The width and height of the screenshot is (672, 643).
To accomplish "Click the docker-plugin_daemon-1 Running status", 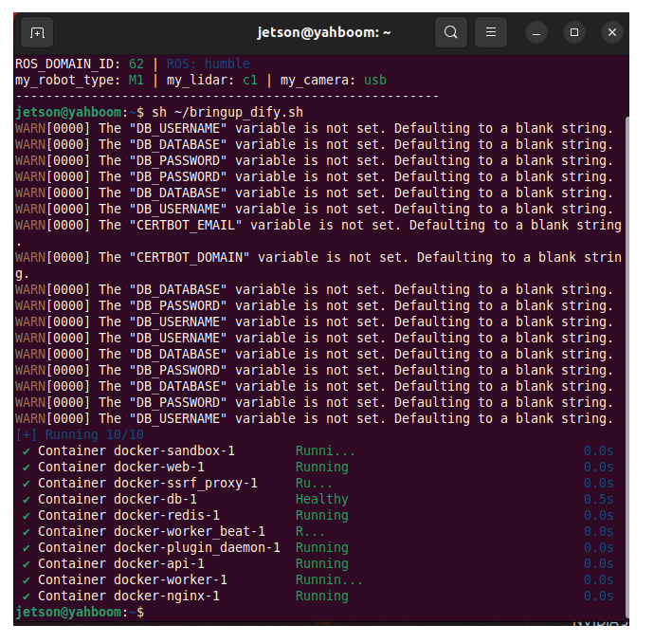I will click(x=322, y=548).
